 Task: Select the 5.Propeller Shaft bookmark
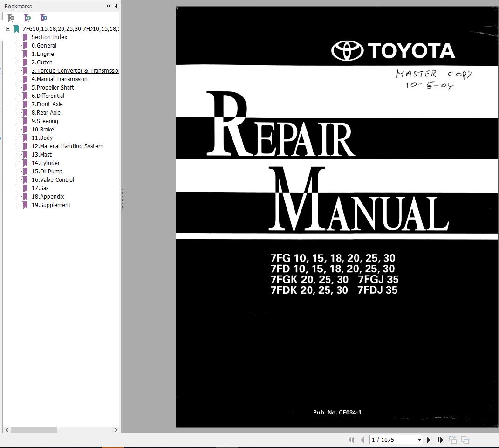click(x=53, y=87)
